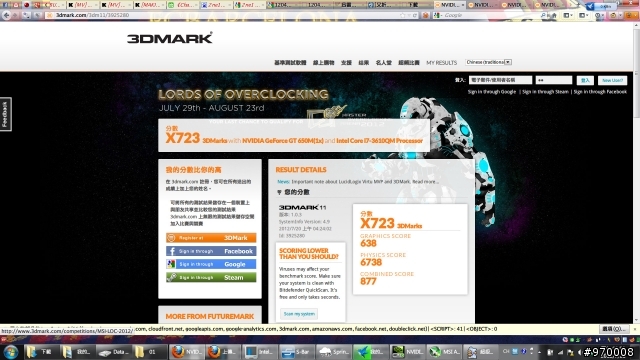
Task: Select the X723 score in result box
Action: [x=377, y=223]
